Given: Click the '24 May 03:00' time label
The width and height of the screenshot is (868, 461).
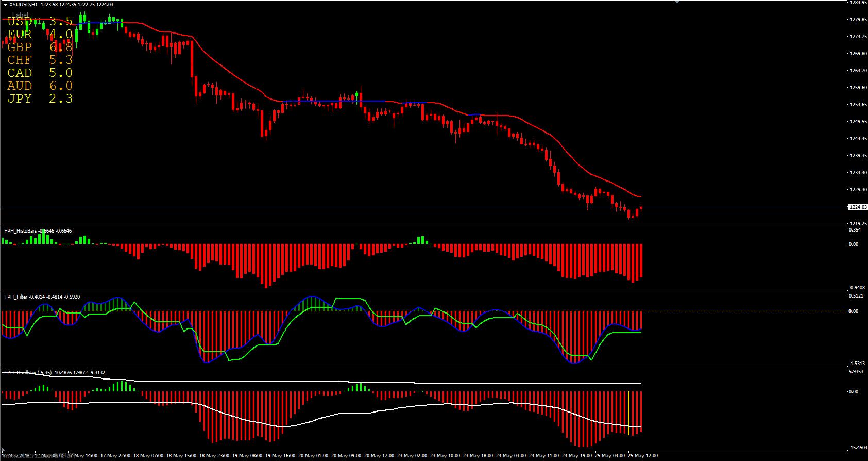Looking at the screenshot, I should click(x=510, y=456).
